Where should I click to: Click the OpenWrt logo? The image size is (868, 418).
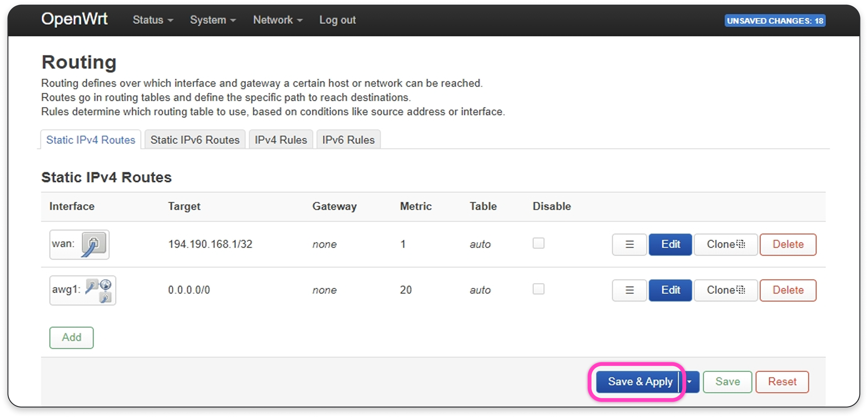coord(74,19)
